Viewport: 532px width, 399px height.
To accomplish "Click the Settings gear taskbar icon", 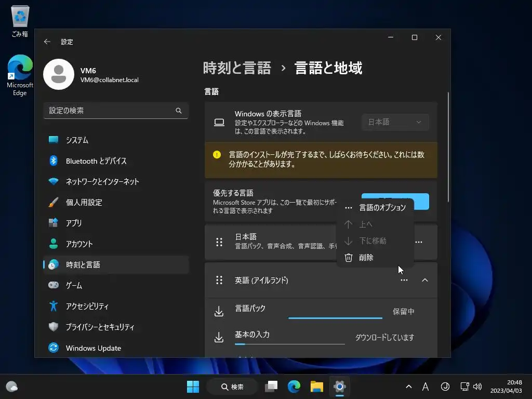I will tap(339, 387).
